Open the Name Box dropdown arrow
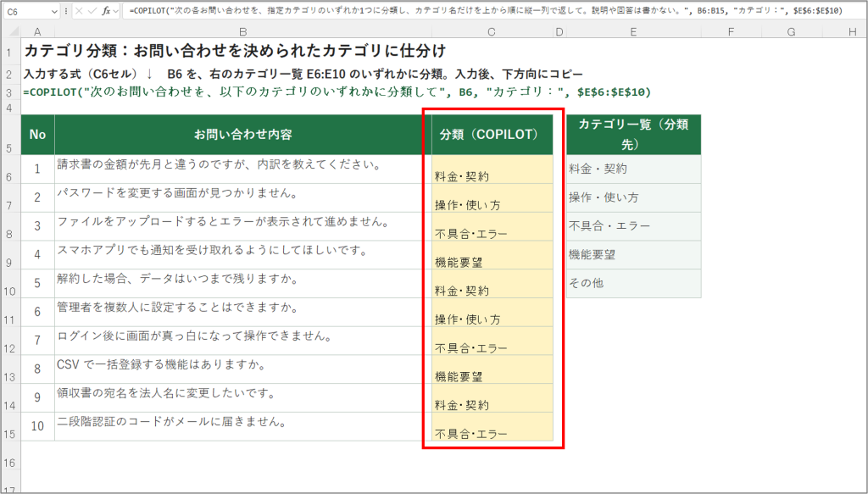The height and width of the screenshot is (494, 868). point(53,11)
